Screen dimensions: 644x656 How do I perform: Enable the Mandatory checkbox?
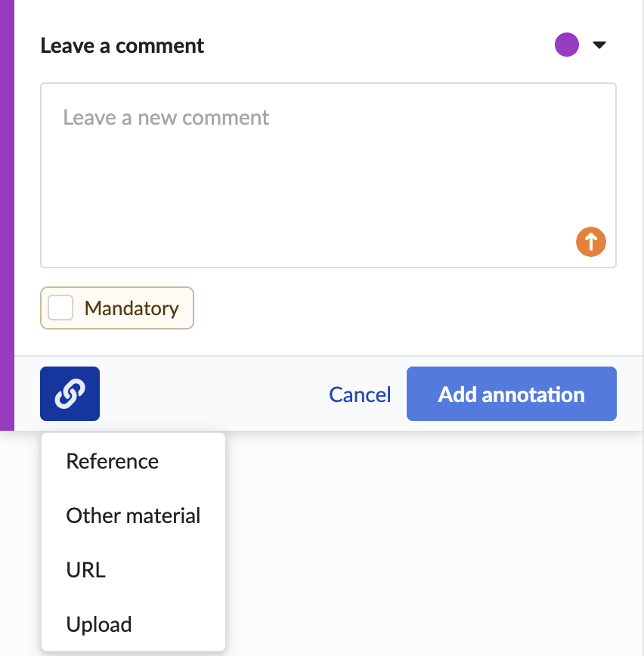pyautogui.click(x=60, y=308)
